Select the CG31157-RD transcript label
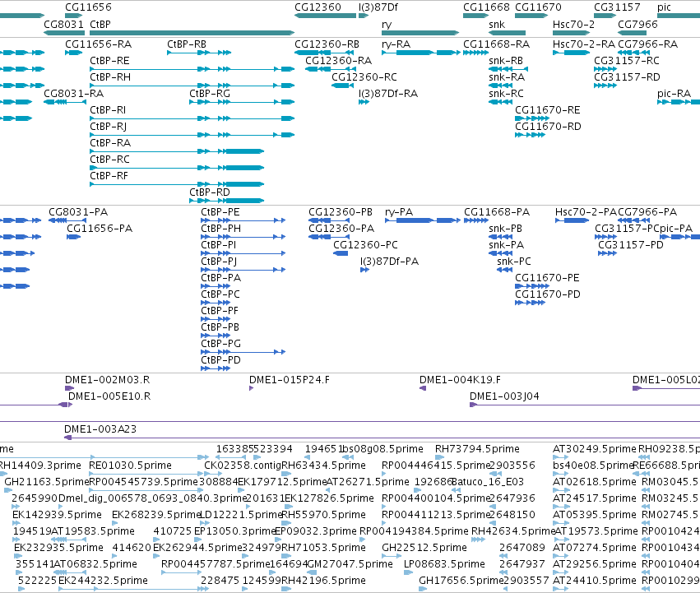This screenshot has height=593, width=700. (628, 77)
